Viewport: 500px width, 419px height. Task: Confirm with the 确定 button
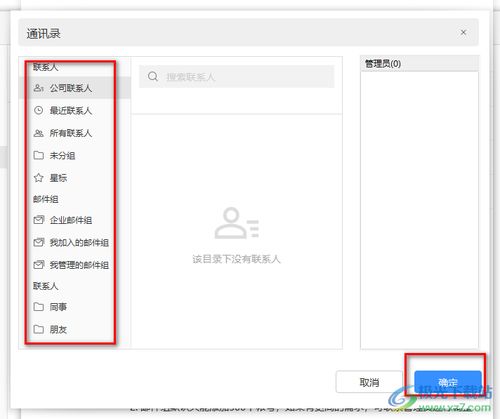[x=448, y=382]
